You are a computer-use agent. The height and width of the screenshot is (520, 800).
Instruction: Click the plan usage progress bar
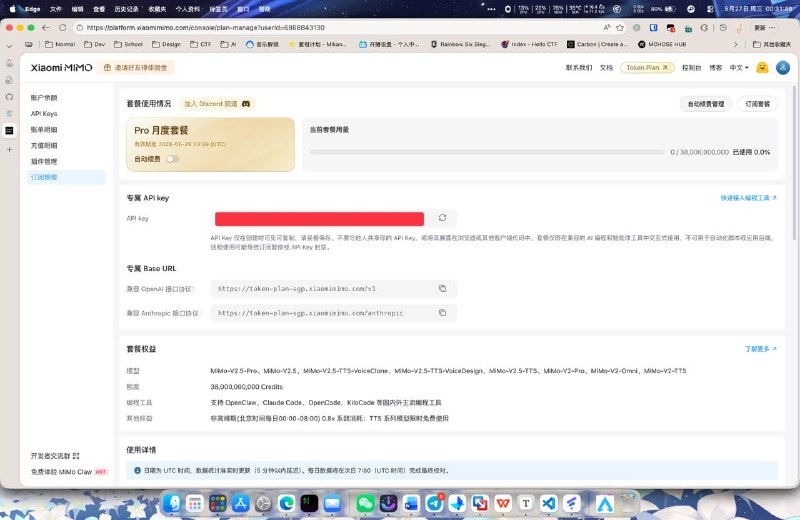coord(487,152)
